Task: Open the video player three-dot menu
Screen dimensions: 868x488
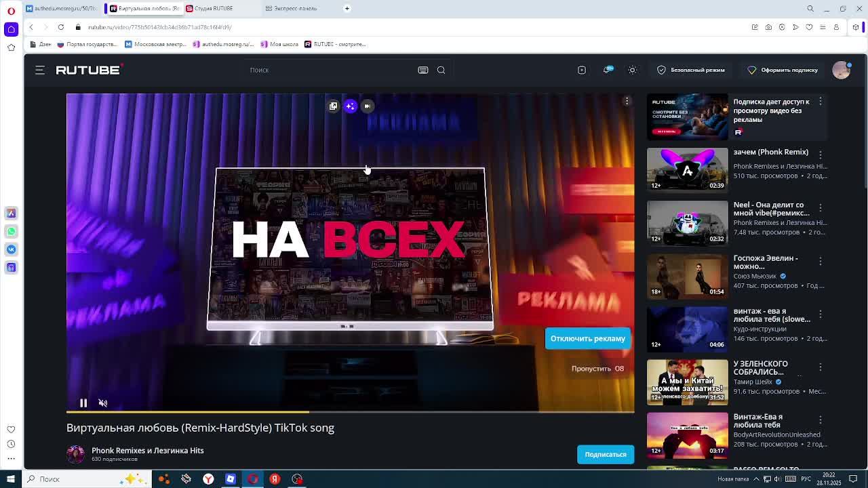Action: coord(627,101)
